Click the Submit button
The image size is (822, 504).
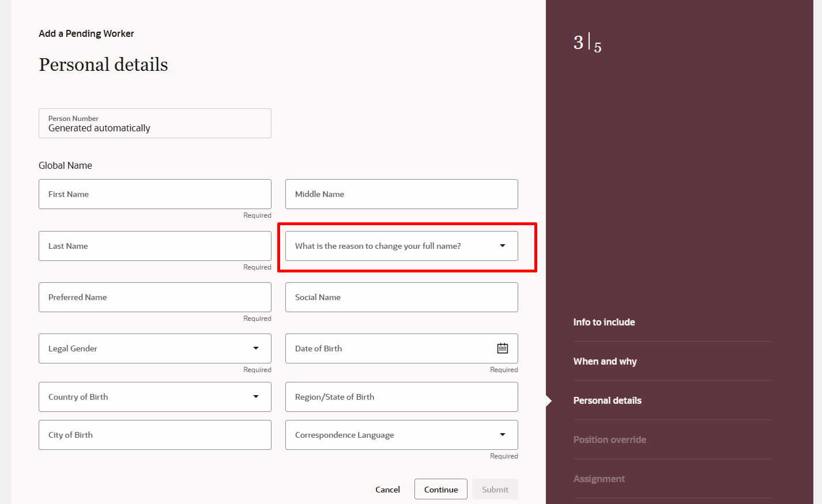495,490
